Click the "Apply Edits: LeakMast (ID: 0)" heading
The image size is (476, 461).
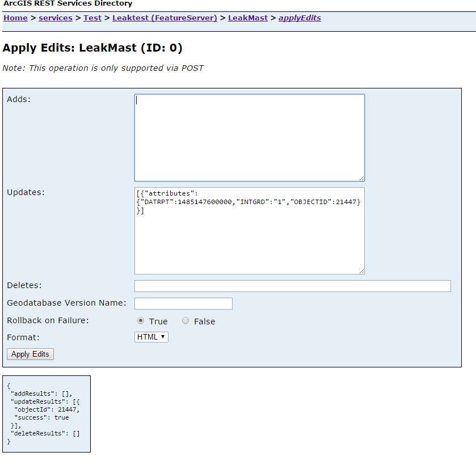[x=92, y=48]
